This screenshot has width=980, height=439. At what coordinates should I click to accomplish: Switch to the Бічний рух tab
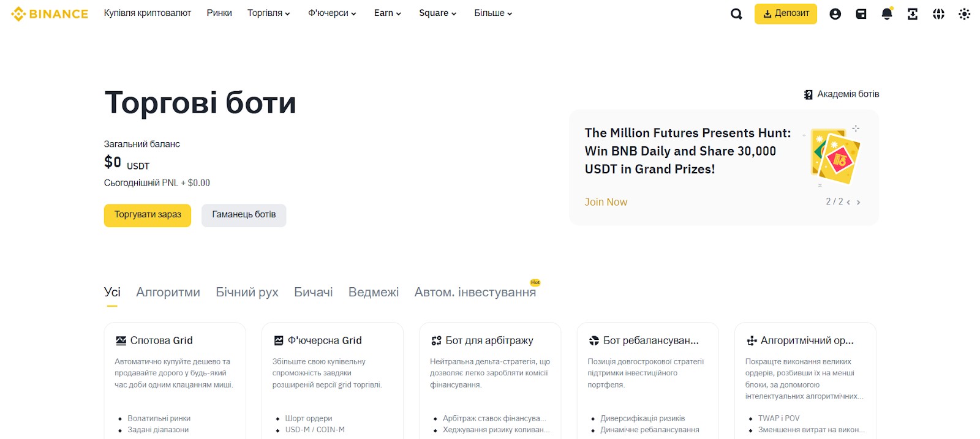(x=247, y=292)
